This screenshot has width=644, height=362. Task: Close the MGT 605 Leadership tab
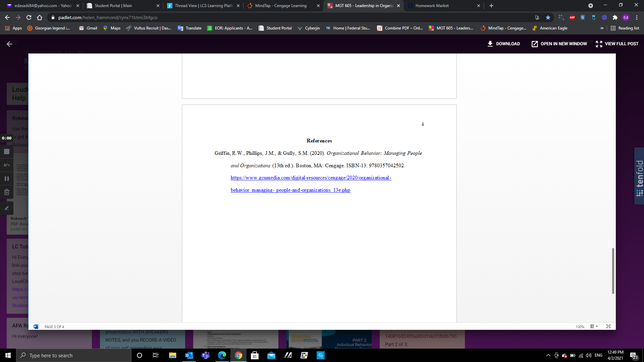[x=398, y=6]
